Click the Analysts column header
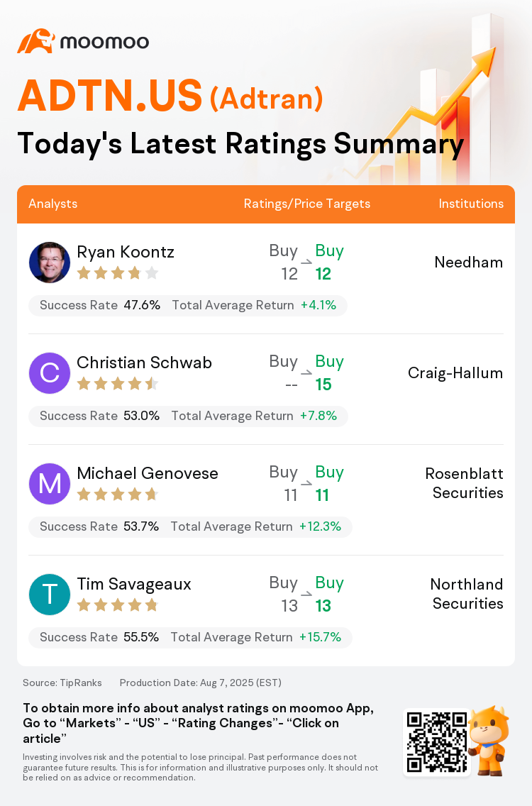Image resolution: width=532 pixels, height=806 pixels. pyautogui.click(x=53, y=204)
